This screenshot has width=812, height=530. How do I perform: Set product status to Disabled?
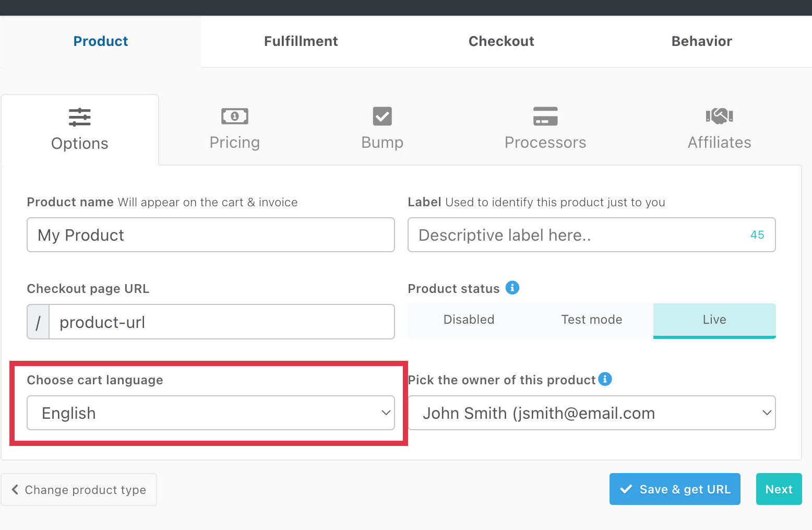coord(469,320)
